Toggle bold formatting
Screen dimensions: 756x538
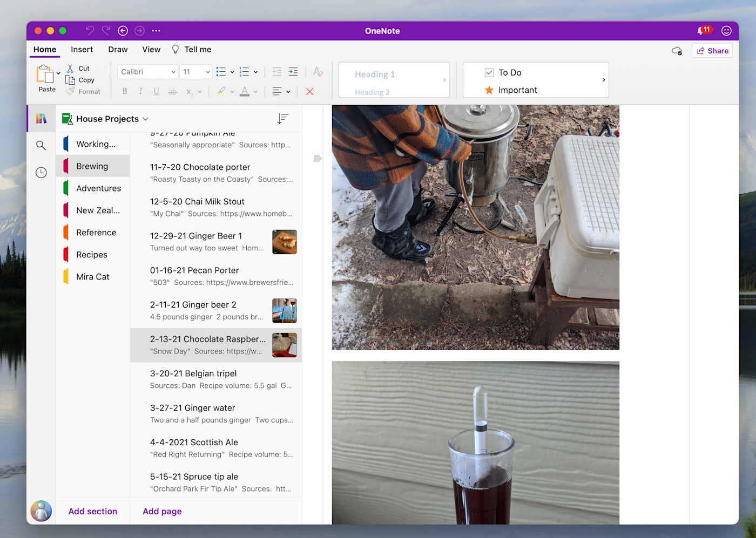coord(125,92)
